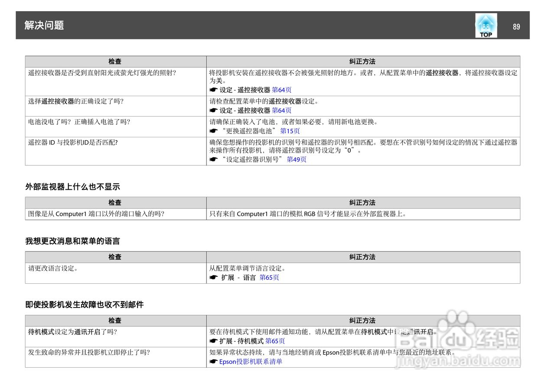
Task: Click cell “遥控器 ID 与投影机ID是否匹配?”
Action: point(116,151)
